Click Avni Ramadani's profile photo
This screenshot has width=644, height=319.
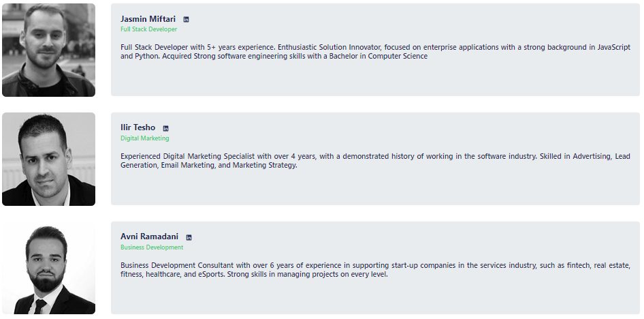pos(48,268)
